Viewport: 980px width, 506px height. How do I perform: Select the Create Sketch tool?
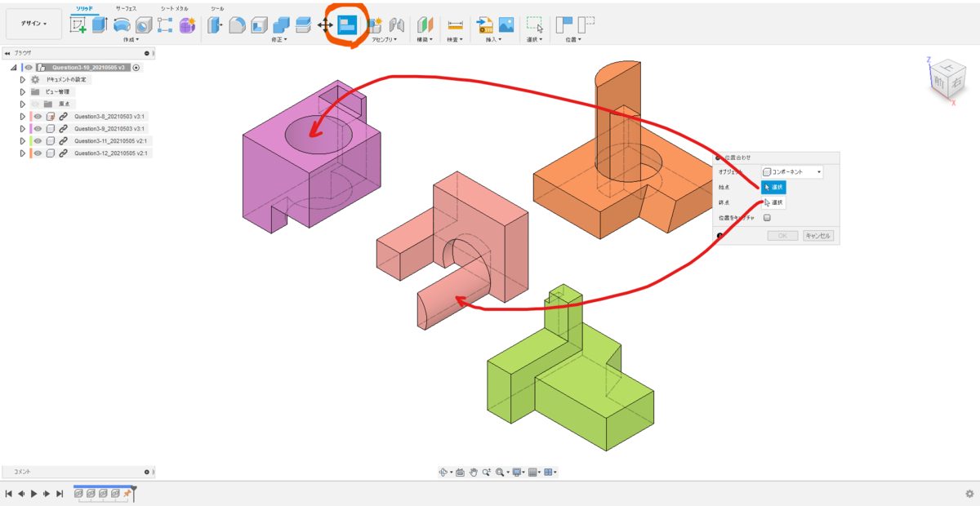pyautogui.click(x=78, y=24)
